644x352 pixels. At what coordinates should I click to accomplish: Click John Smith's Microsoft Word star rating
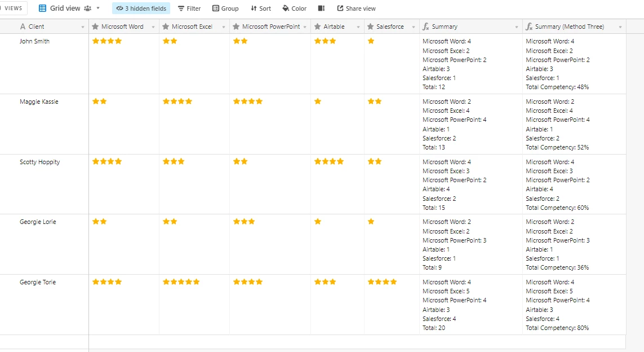[x=107, y=41]
